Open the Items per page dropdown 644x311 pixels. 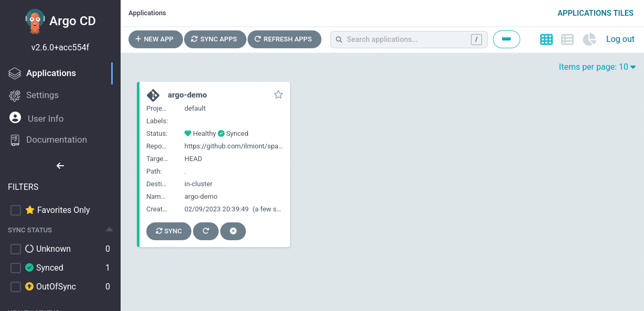coord(597,67)
